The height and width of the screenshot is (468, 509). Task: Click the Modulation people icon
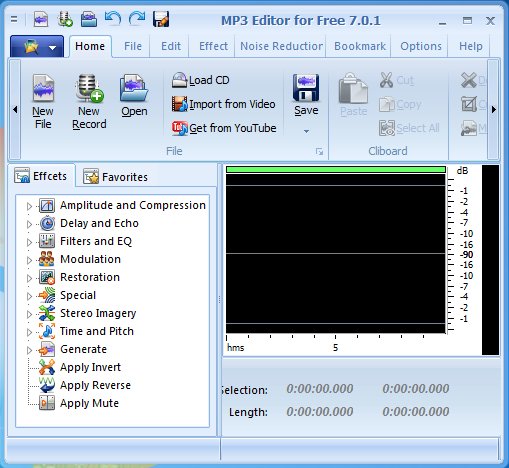47,259
